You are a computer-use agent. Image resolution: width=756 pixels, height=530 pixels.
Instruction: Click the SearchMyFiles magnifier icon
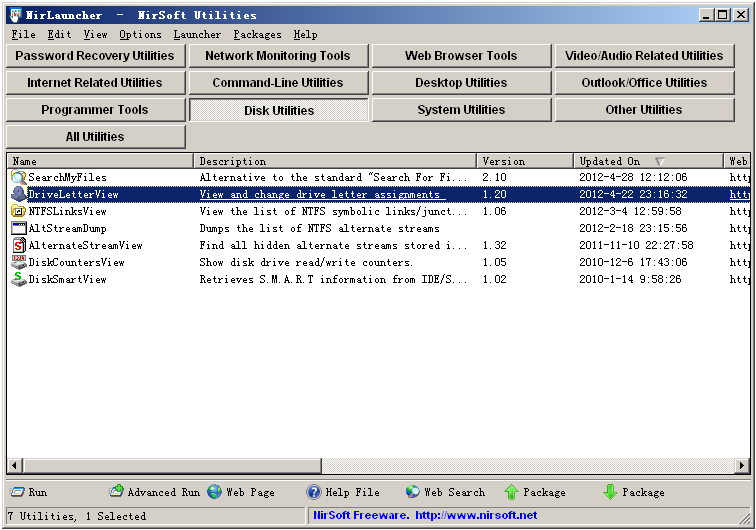click(19, 177)
